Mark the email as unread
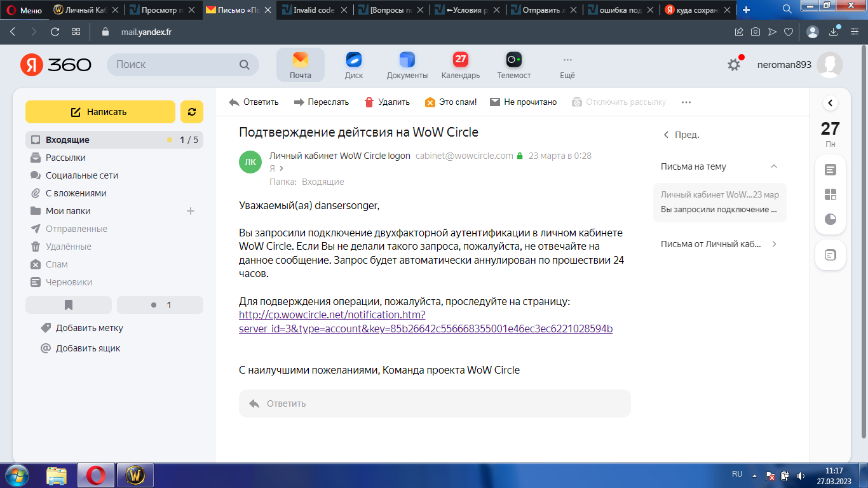The width and height of the screenshot is (868, 488). click(523, 102)
